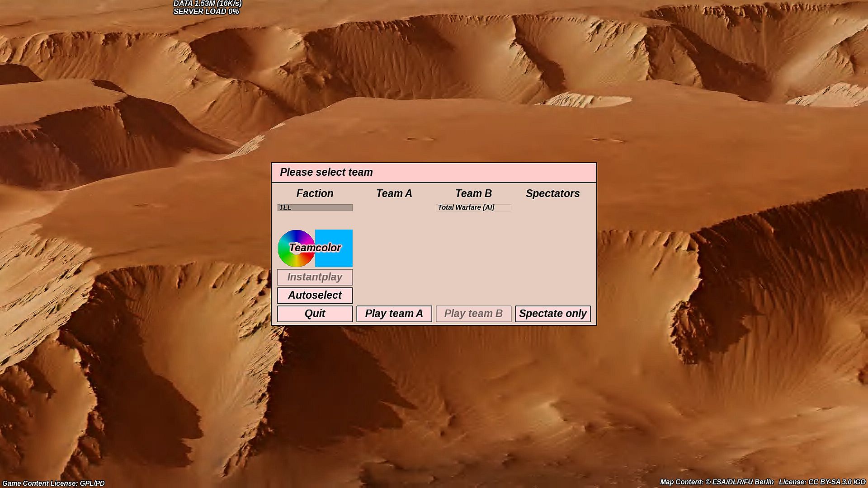The width and height of the screenshot is (868, 488).
Task: Click the SERVER LOAD indicator text
Action: [x=206, y=11]
